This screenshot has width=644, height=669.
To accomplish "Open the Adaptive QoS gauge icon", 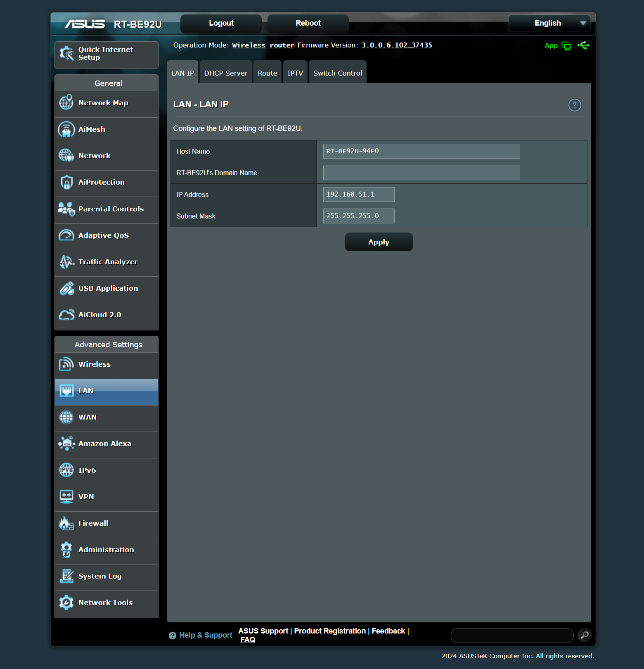I will [x=66, y=235].
